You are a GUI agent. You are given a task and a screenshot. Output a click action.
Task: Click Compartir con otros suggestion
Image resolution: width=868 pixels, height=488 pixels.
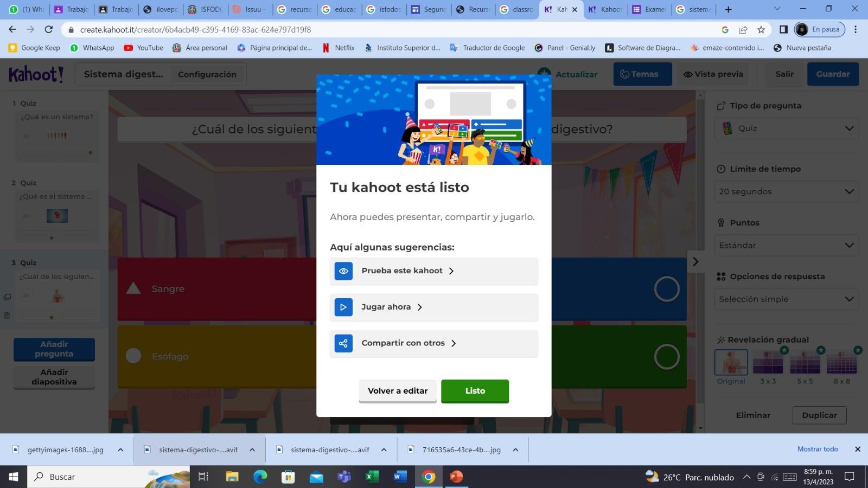pos(434,343)
